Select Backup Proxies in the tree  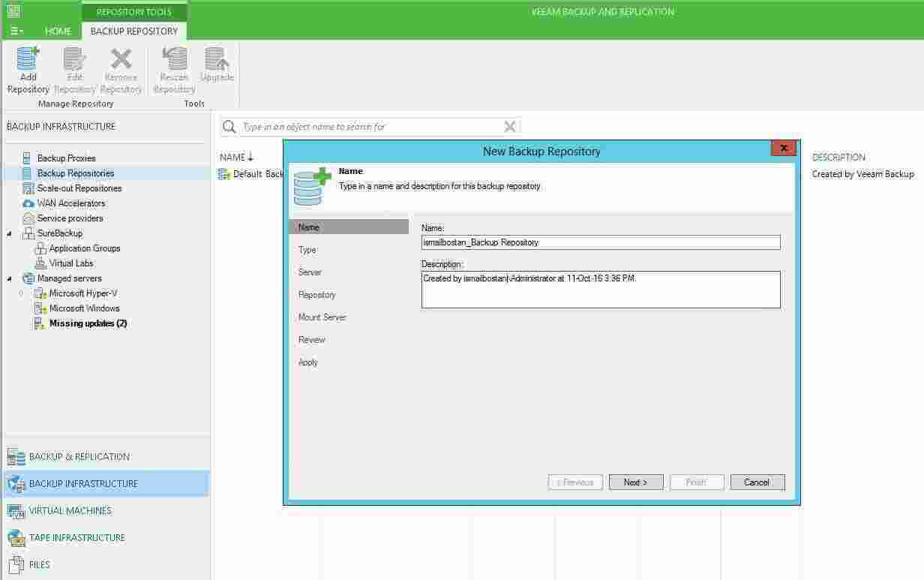66,158
